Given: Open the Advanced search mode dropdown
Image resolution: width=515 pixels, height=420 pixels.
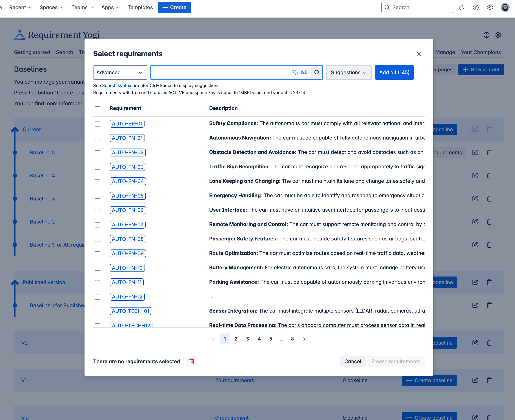Looking at the screenshot, I should [120, 72].
